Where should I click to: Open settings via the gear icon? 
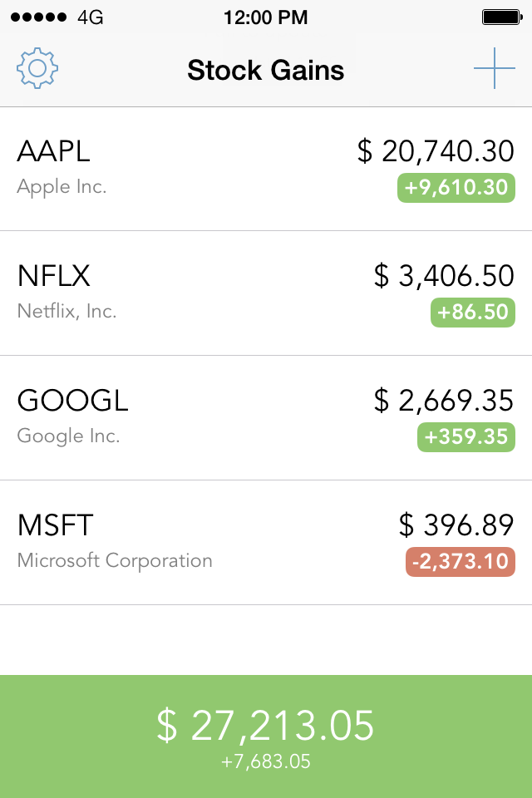(37, 68)
